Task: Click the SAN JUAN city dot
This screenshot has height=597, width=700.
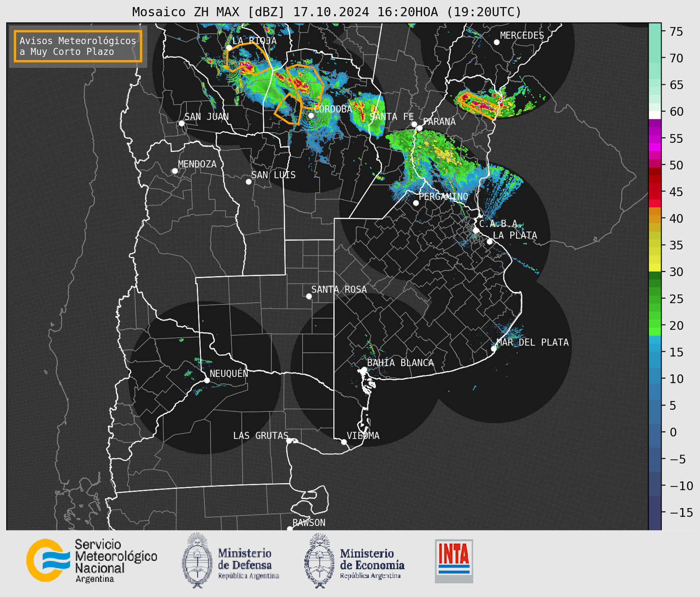Action: pyautogui.click(x=181, y=123)
